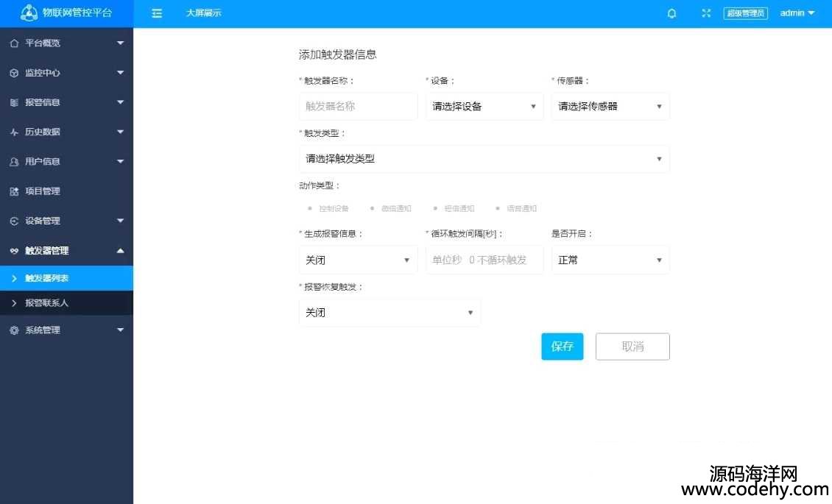Select the 短信通知 action radio option
This screenshot has width=832, height=504.
click(454, 209)
